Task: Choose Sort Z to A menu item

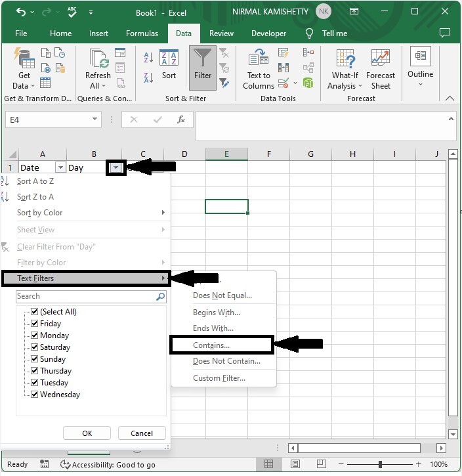Action: point(86,197)
